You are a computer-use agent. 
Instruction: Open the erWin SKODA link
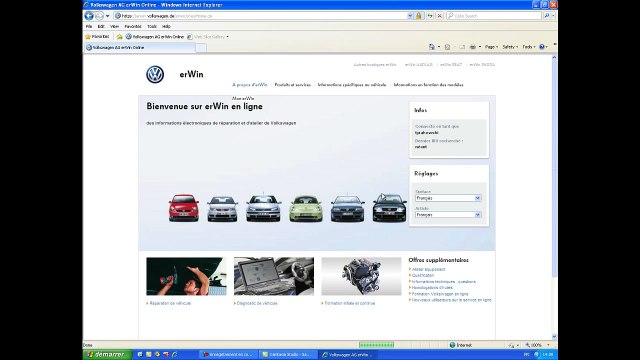point(482,64)
